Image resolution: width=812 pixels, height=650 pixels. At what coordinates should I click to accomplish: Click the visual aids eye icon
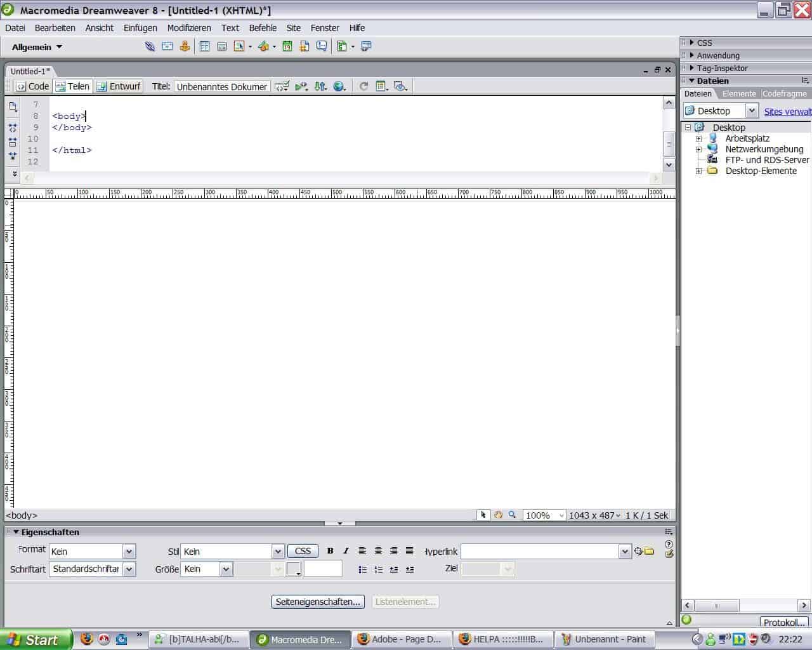click(400, 86)
